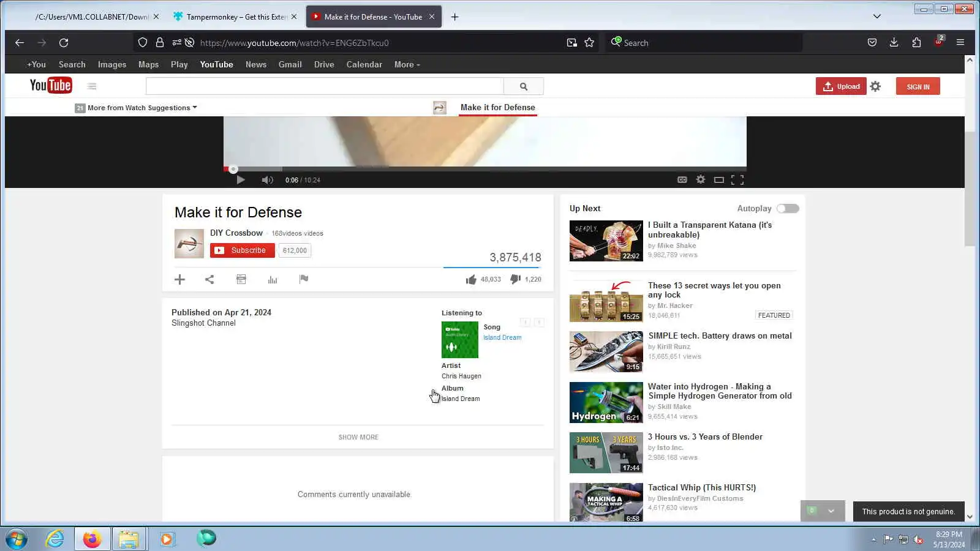Expand More from Watch Suggestions dropdown
The height and width of the screenshot is (551, 980).
click(x=142, y=108)
